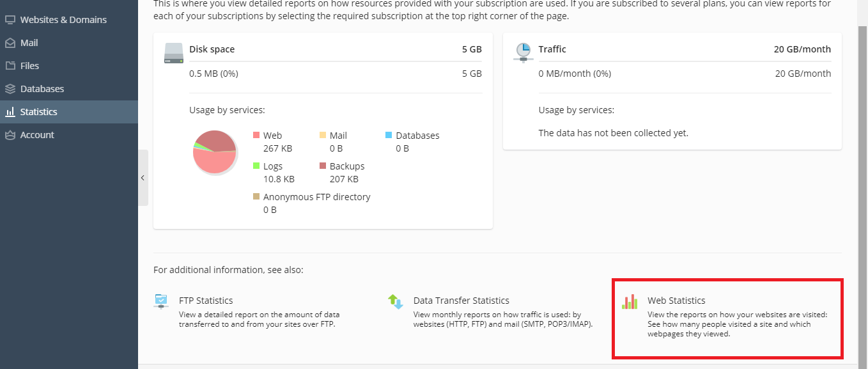This screenshot has height=369, width=868.
Task: Open the Data Transfer Statistics link
Action: (x=461, y=301)
